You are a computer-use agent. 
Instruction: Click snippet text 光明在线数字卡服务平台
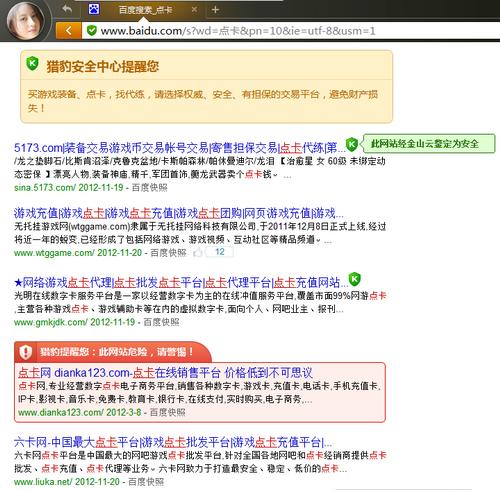tap(69, 296)
